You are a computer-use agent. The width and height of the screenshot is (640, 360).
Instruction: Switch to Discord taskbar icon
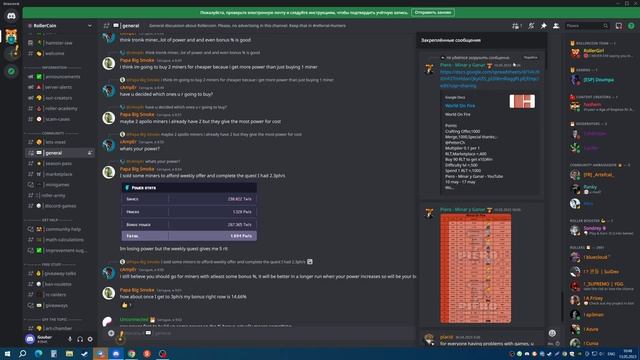(116, 353)
